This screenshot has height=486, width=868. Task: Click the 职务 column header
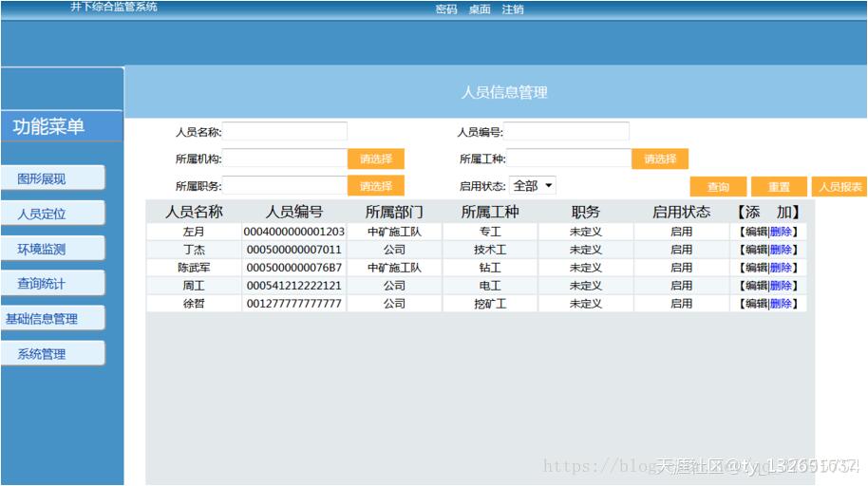pyautogui.click(x=586, y=212)
